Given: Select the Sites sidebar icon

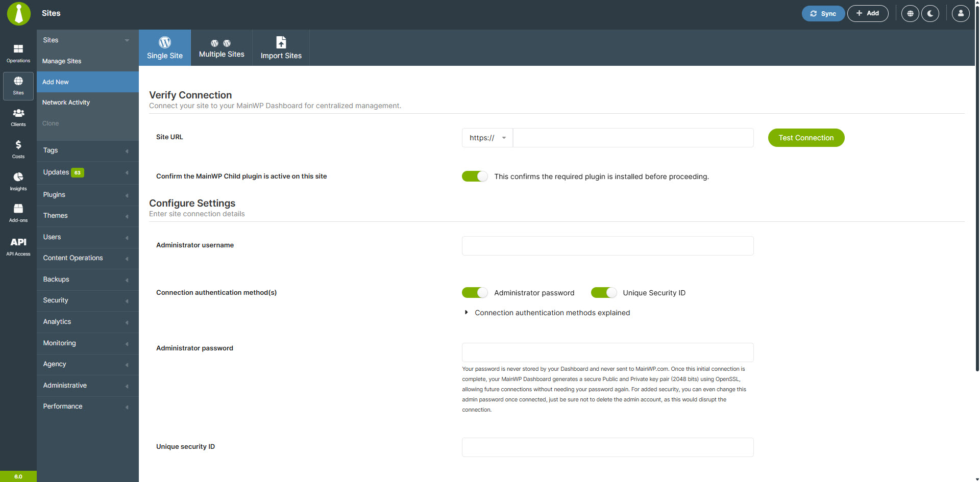Looking at the screenshot, I should tap(18, 85).
